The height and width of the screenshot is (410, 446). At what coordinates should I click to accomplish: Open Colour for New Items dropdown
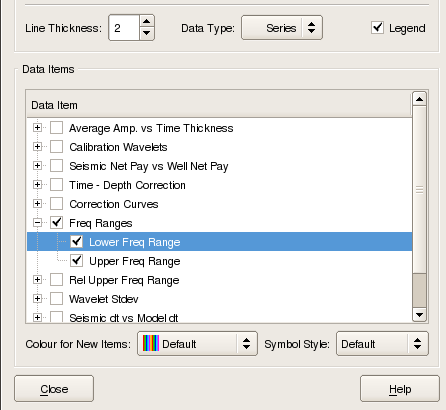197,343
